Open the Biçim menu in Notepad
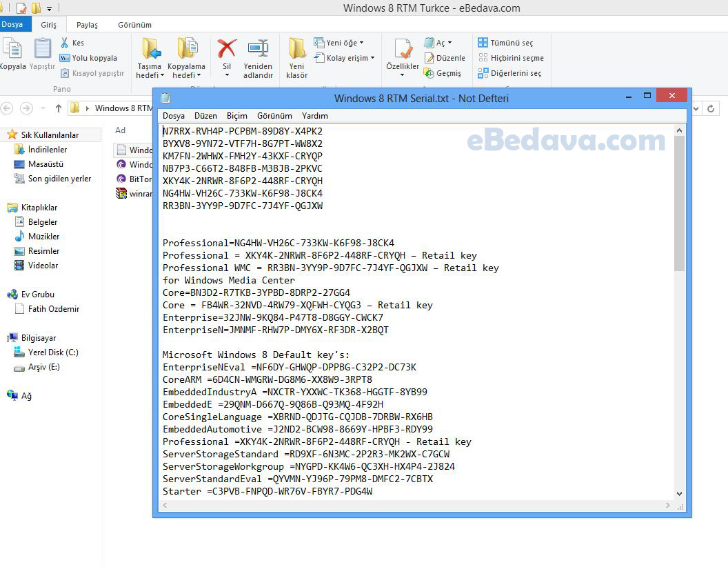This screenshot has width=728, height=567. pos(236,116)
